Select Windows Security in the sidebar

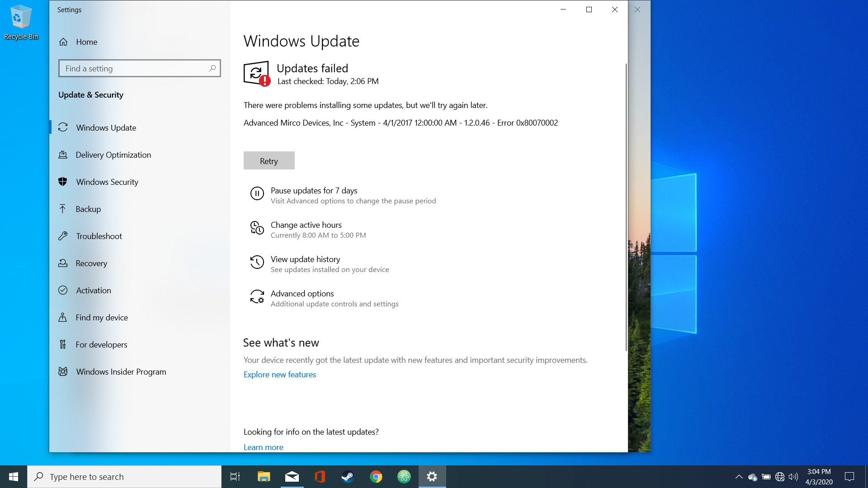(140, 182)
